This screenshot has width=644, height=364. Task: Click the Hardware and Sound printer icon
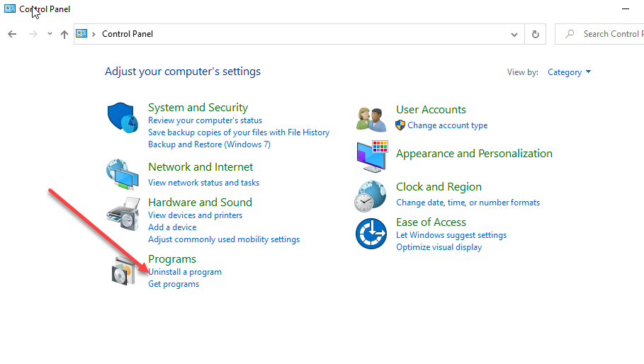click(x=123, y=213)
